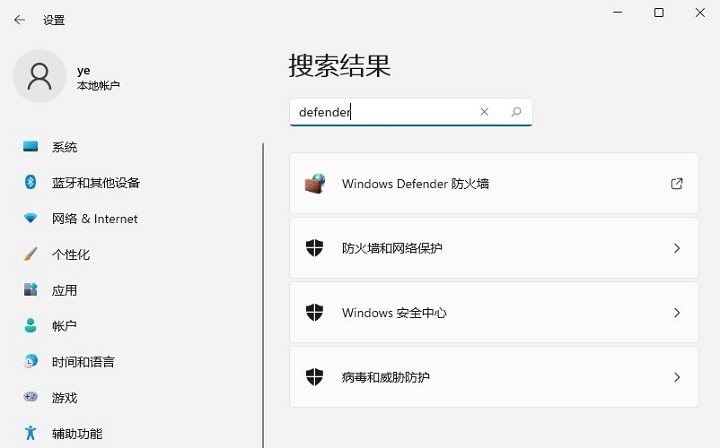Select 个性化 in the sidebar
The height and width of the screenshot is (448, 720).
(71, 254)
